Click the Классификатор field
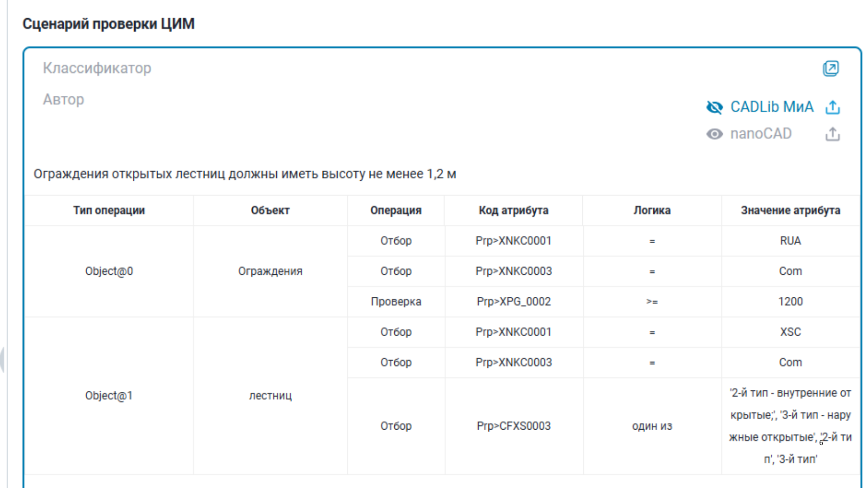The image size is (868, 488). [97, 68]
